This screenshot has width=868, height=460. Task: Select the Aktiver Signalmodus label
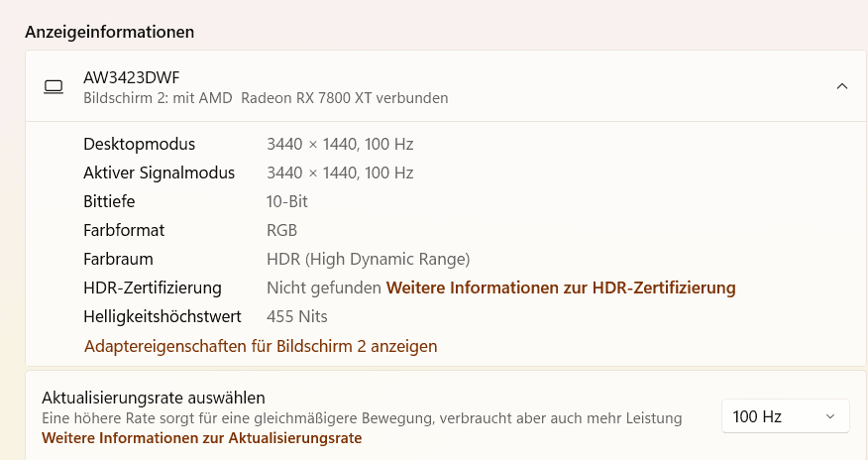point(160,172)
